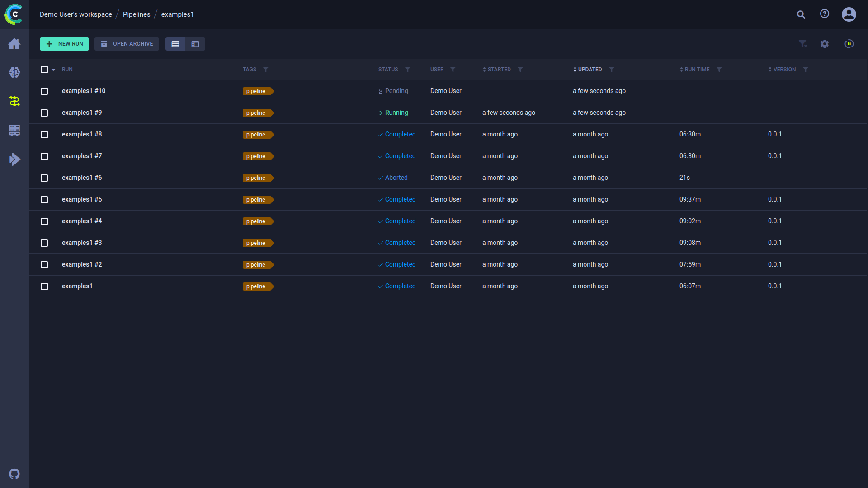Select the Pipelines sidebar icon
Screen dimensions: 868x488
pyautogui.click(x=14, y=101)
